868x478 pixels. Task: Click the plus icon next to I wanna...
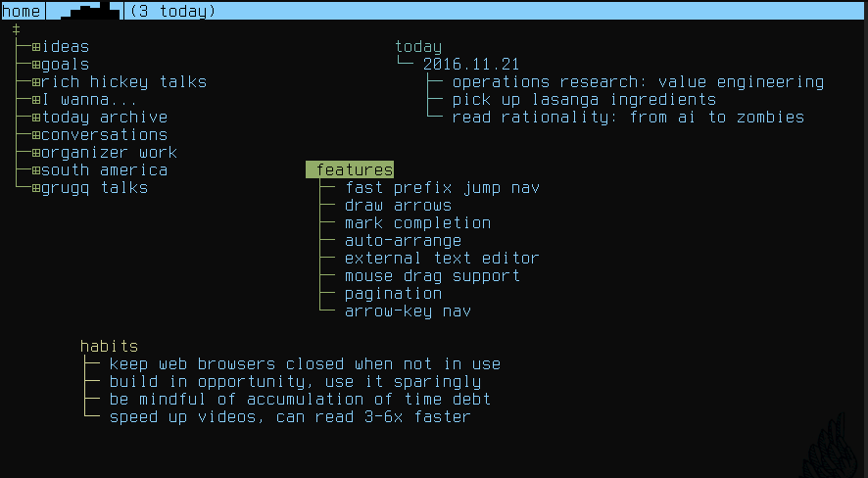pos(36,100)
